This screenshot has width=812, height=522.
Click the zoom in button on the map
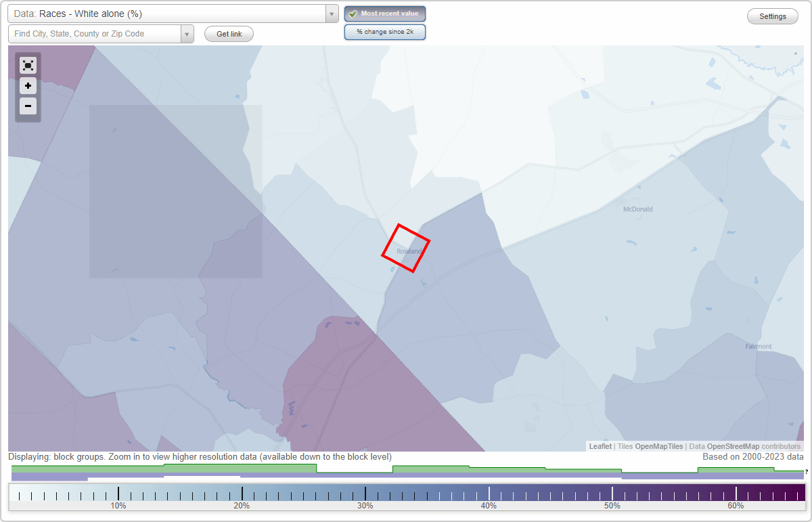[x=28, y=86]
